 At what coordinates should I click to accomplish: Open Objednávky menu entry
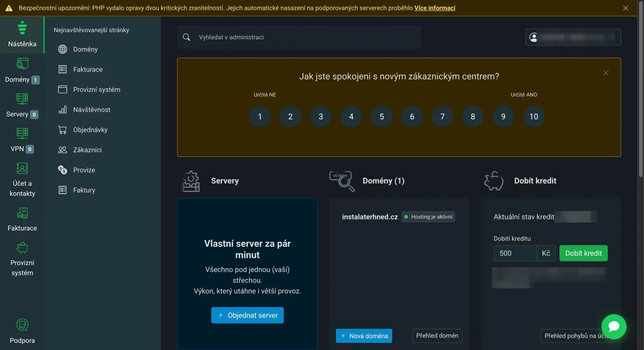click(x=90, y=130)
